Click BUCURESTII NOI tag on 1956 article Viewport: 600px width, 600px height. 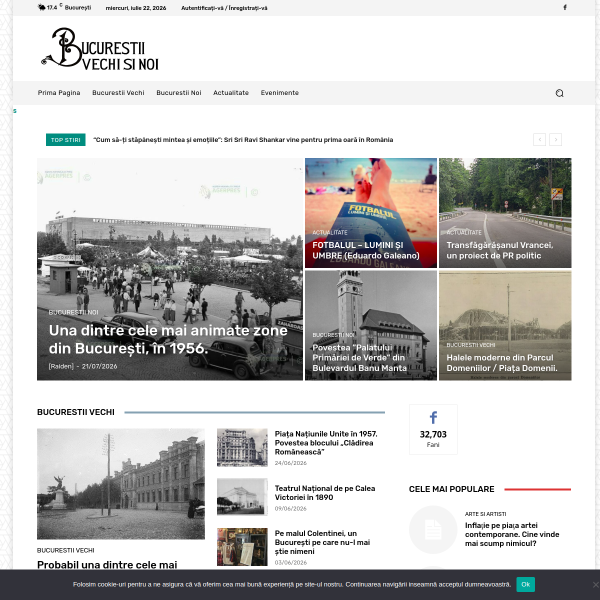pos(73,312)
